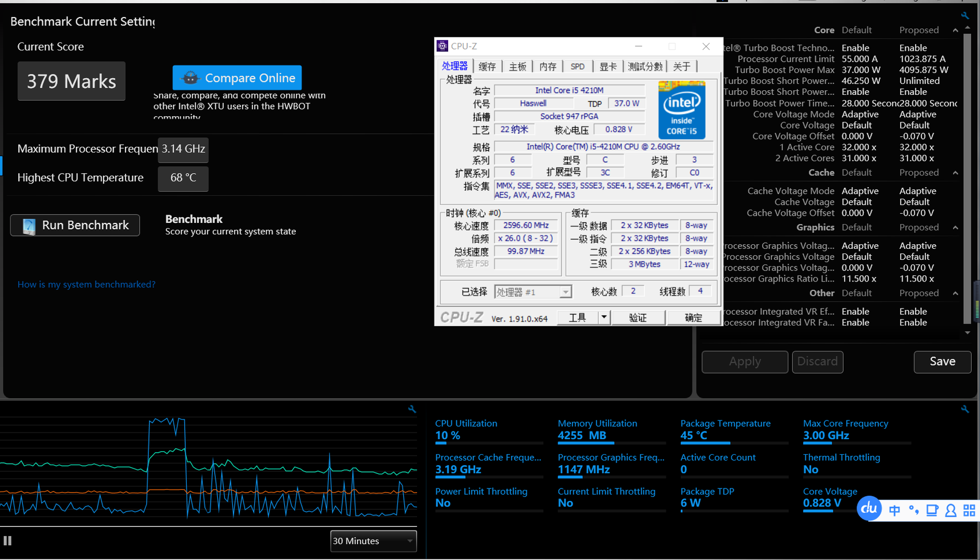Open IME toolbox grid icon

[x=969, y=511]
